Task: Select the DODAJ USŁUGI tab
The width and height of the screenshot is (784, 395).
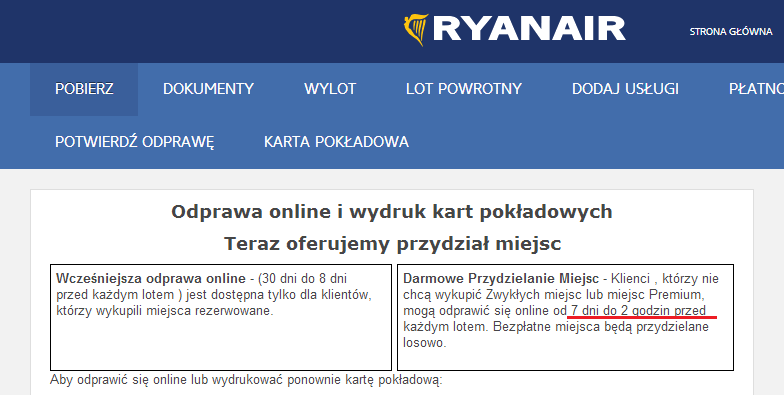Action: tap(626, 89)
